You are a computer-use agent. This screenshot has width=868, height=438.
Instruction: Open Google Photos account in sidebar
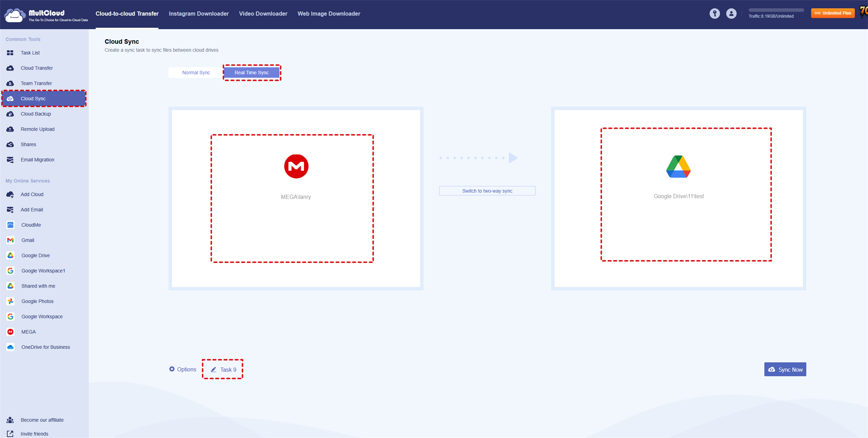37,301
